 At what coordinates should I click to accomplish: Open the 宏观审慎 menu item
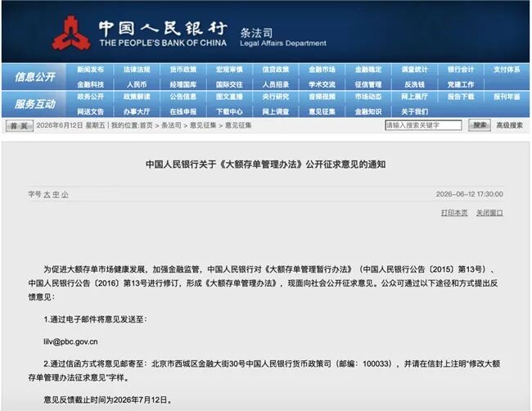point(229,70)
